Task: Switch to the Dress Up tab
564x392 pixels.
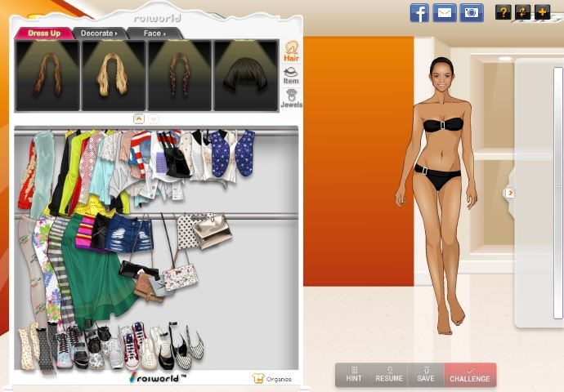Action: point(43,33)
